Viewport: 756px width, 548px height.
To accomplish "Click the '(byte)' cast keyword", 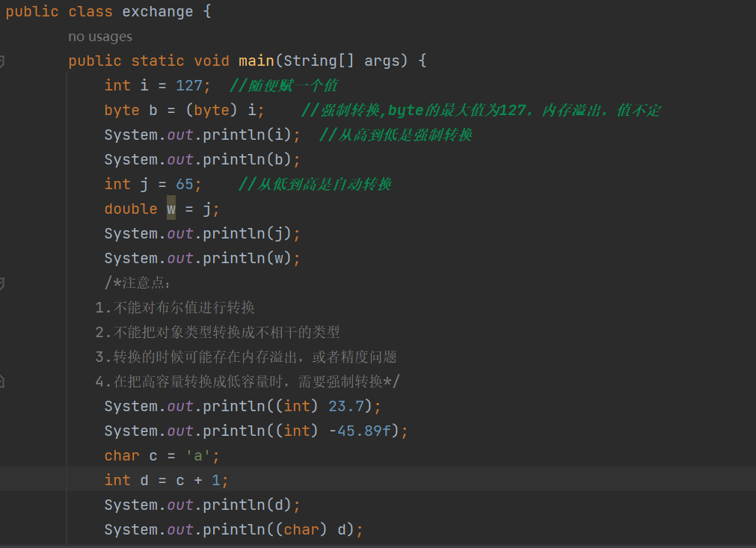I will click(212, 110).
